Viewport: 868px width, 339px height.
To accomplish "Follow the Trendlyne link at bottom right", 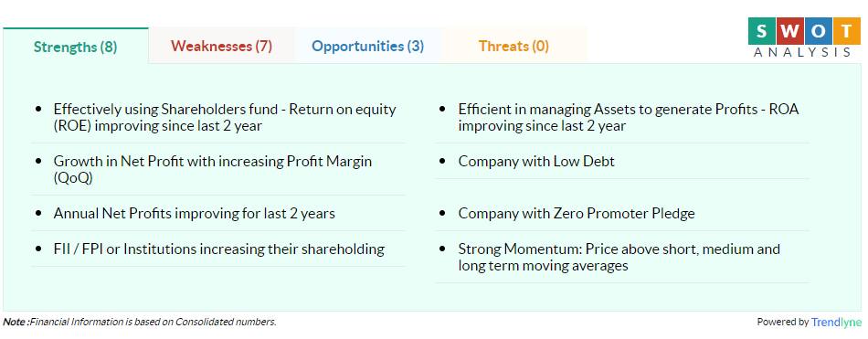I will click(x=836, y=322).
